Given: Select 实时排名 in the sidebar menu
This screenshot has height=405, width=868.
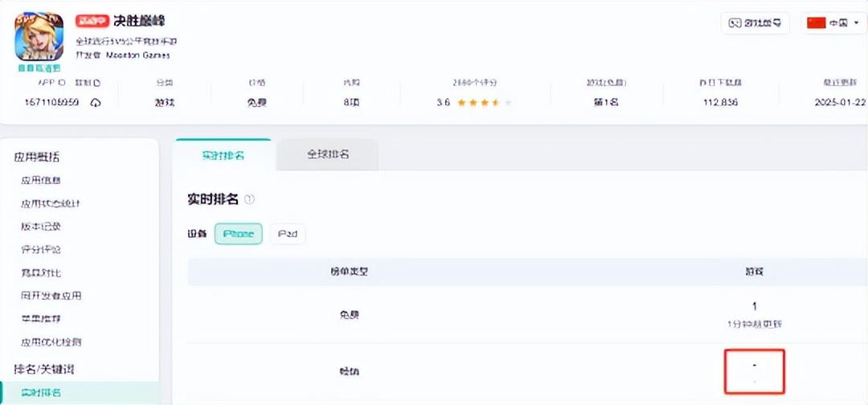Looking at the screenshot, I should [40, 393].
